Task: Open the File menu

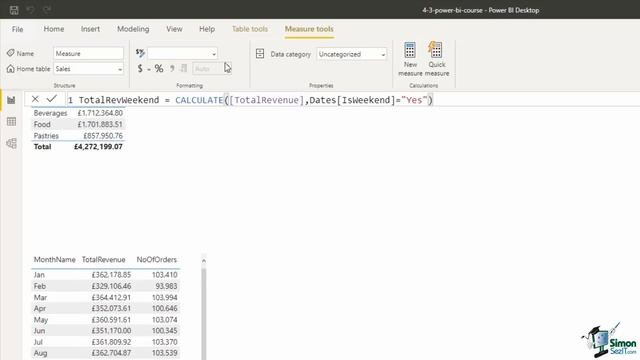Action: (x=18, y=29)
